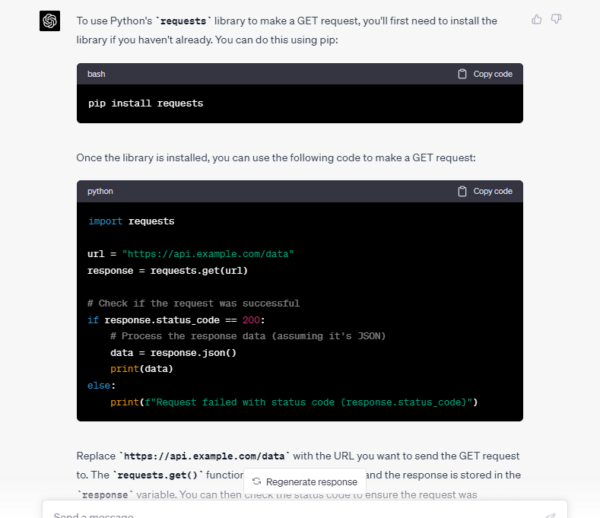This screenshot has height=518, width=600.
Task: Click the 'pip install requests' command line
Action: point(146,103)
